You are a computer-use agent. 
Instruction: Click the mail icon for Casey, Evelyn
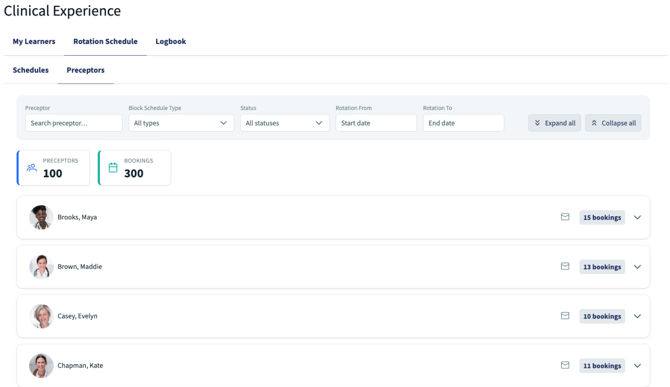point(565,316)
